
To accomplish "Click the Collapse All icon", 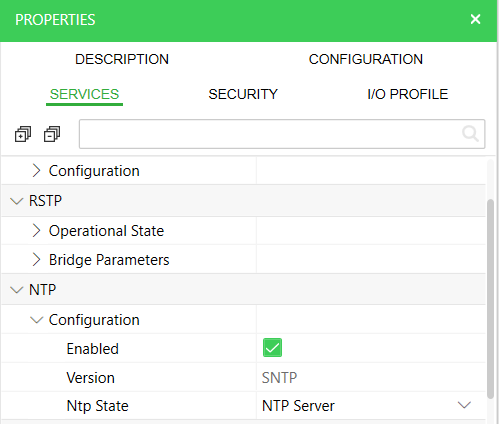I will [52, 134].
